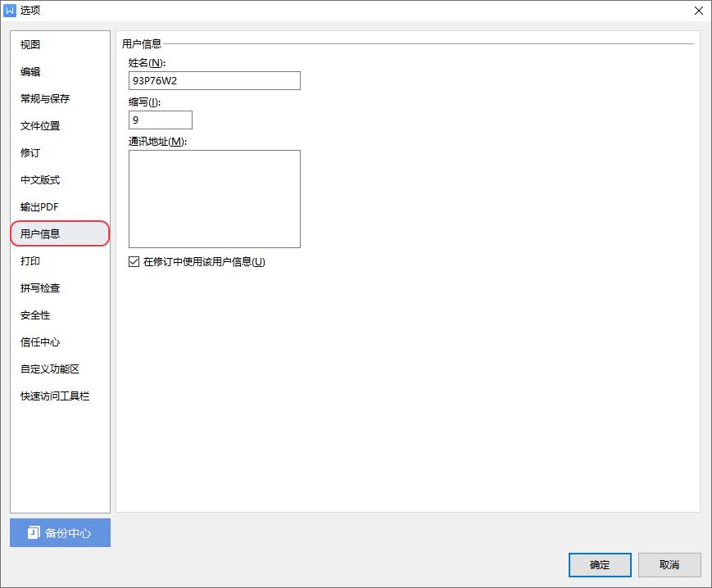
Task: Open 快速访问工具栏 settings
Action: [x=55, y=396]
